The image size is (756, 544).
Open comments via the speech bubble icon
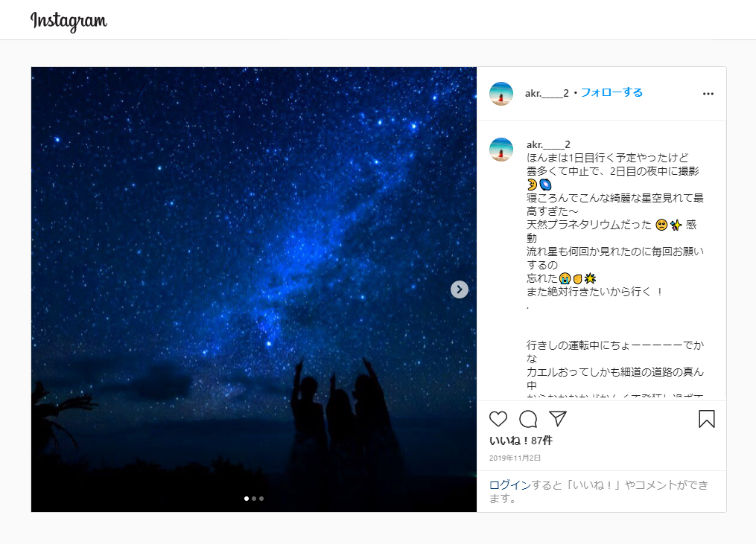(x=528, y=419)
